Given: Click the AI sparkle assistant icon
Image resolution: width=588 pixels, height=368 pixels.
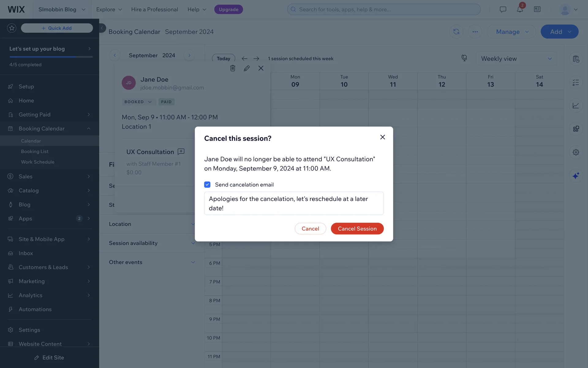Looking at the screenshot, I should click(x=576, y=175).
